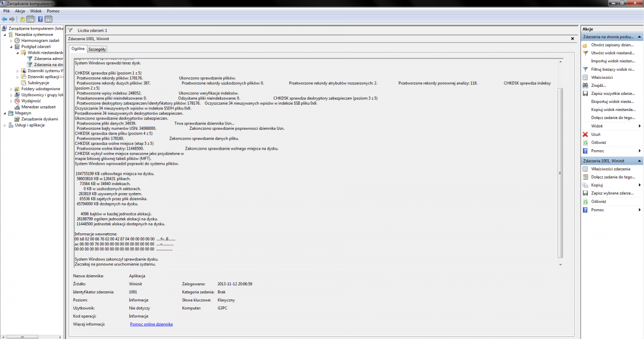
Task: Collapse the Zdarzenia na stronie podsumowania actions section
Action: coord(639,38)
